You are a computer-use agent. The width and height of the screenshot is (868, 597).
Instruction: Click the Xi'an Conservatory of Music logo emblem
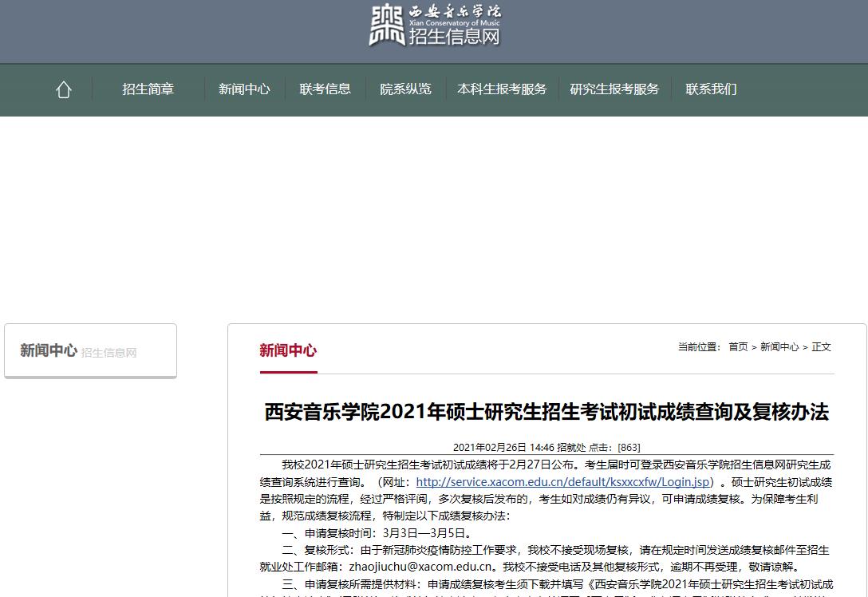point(387,26)
